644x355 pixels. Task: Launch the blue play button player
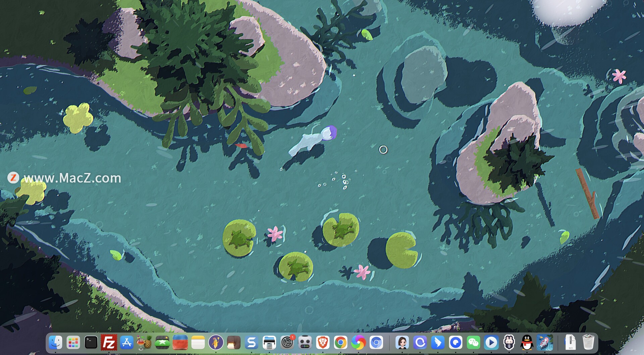(x=491, y=343)
